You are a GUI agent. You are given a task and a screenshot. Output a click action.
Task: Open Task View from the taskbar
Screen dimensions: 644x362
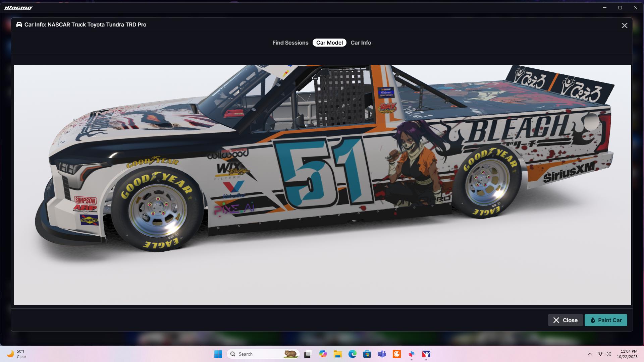click(x=308, y=354)
